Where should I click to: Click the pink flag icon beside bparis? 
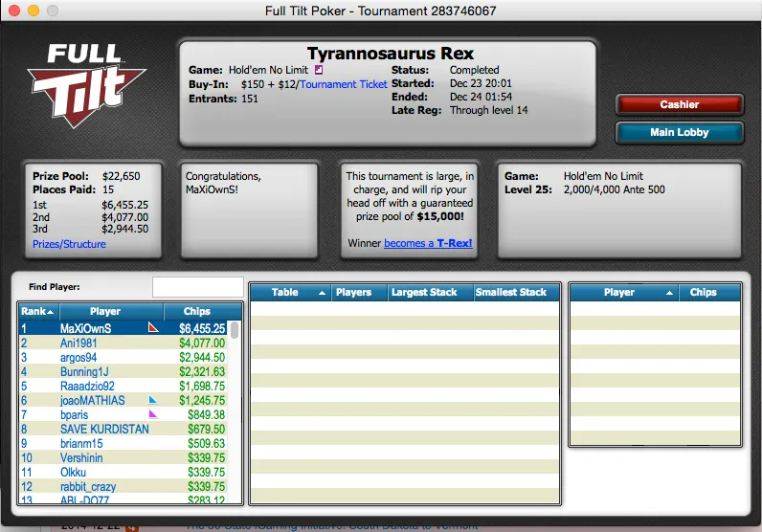[x=151, y=414]
